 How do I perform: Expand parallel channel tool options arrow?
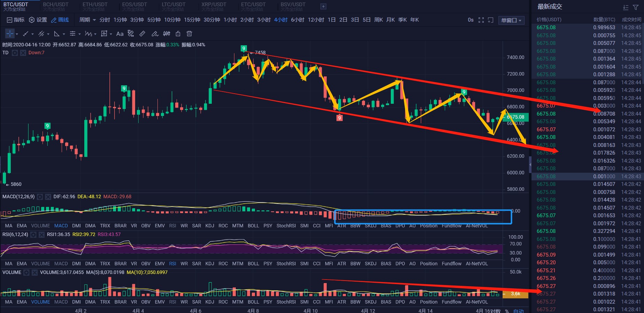point(48,34)
